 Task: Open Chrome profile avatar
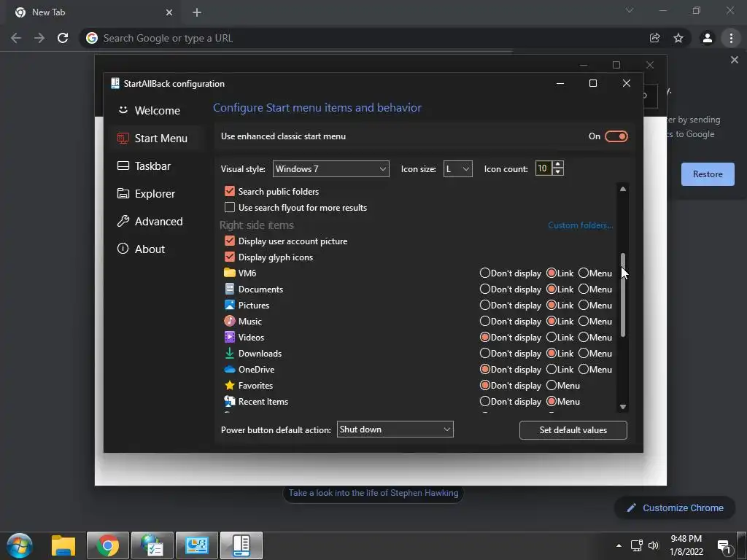click(x=708, y=38)
